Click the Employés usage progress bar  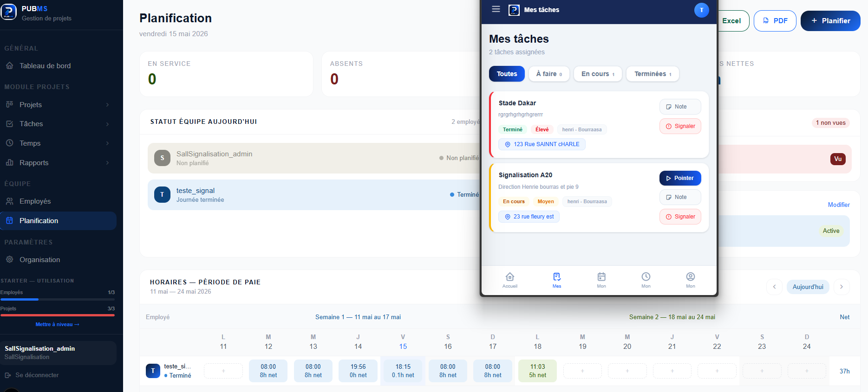pos(58,299)
